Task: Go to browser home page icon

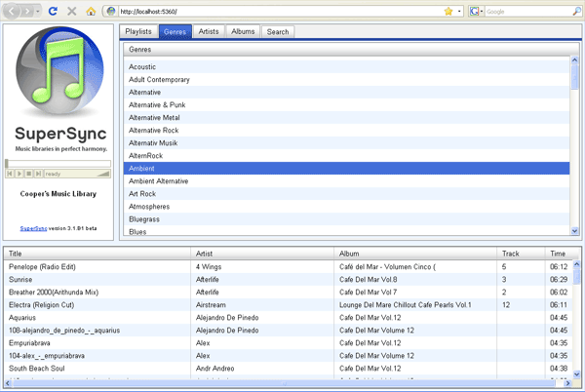Action: click(91, 12)
